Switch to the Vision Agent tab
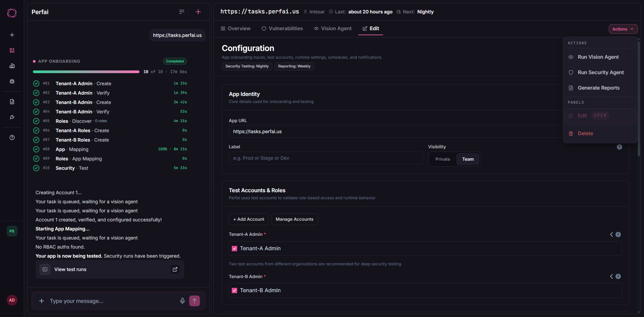This screenshot has width=644, height=317. 333,29
